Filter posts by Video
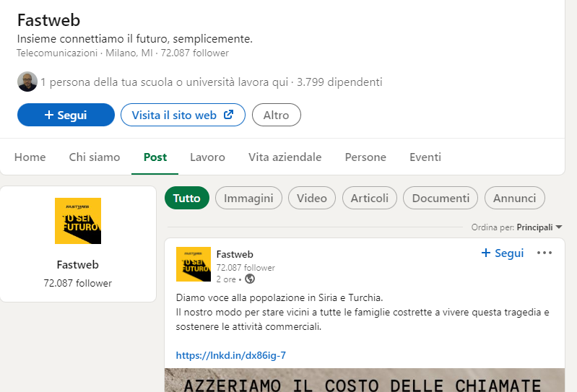Image resolution: width=577 pixels, height=392 pixels. click(x=311, y=198)
